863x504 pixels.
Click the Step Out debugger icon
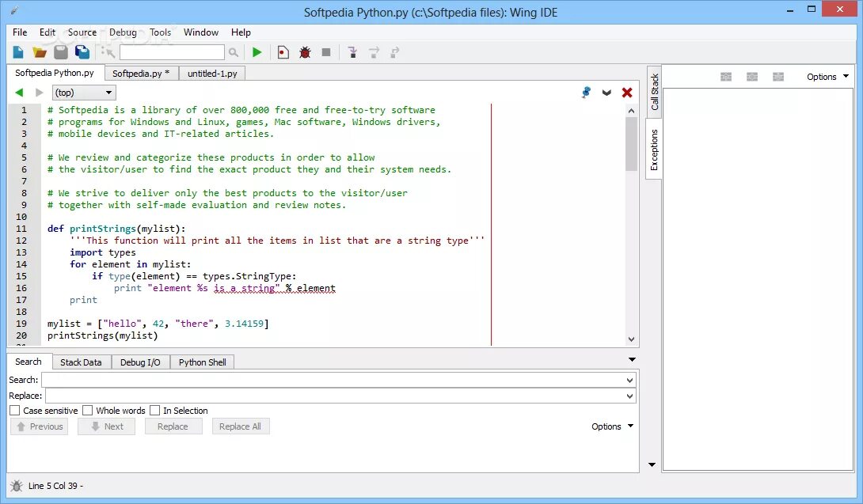(394, 52)
